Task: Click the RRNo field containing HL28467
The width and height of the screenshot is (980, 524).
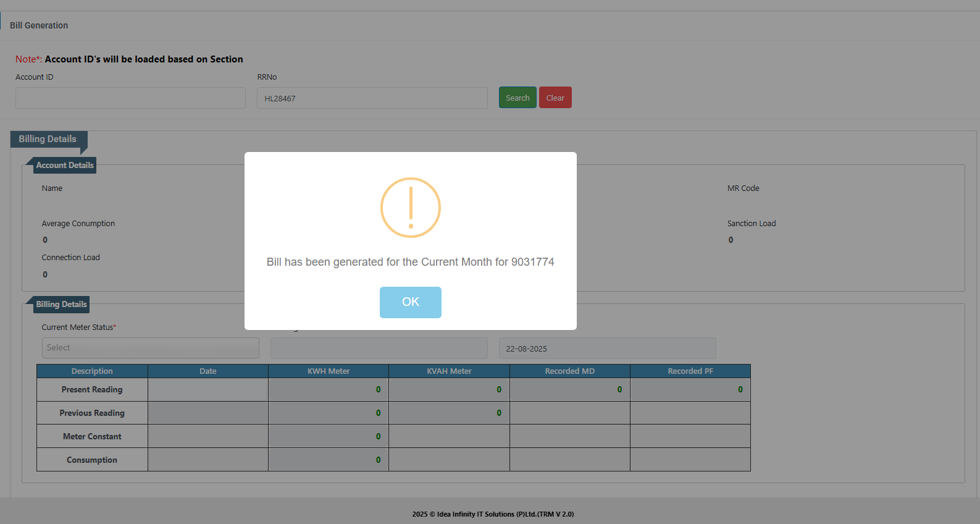Action: tap(372, 98)
